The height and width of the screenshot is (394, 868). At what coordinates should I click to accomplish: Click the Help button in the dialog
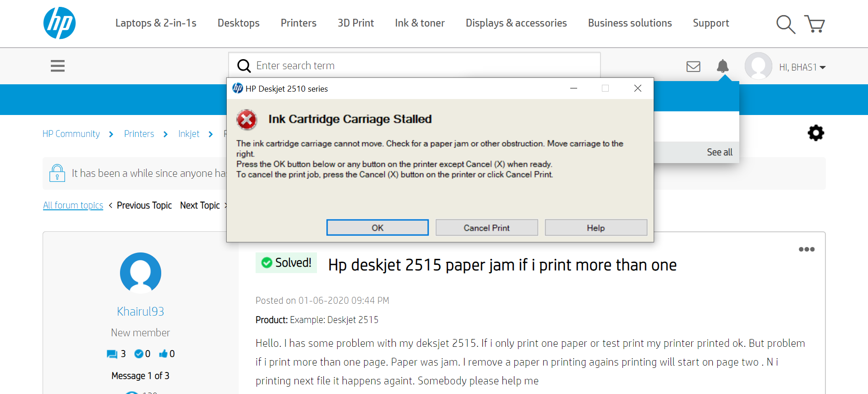click(596, 228)
